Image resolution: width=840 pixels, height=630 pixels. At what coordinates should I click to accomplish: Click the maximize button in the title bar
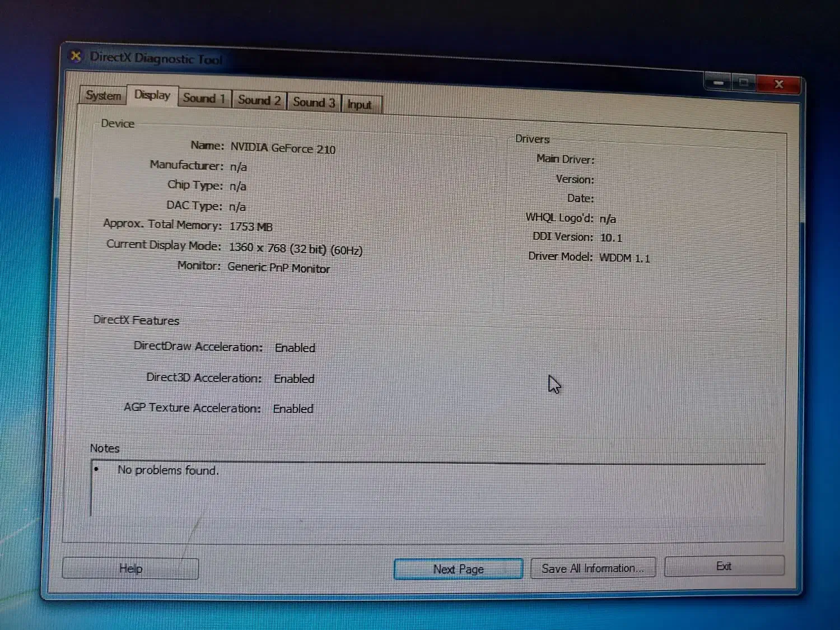pyautogui.click(x=744, y=83)
